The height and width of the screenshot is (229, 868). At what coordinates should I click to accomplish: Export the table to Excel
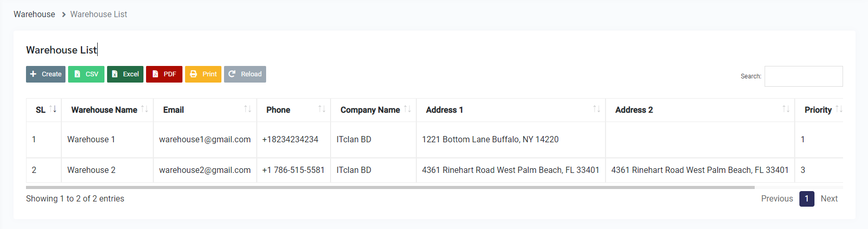125,74
